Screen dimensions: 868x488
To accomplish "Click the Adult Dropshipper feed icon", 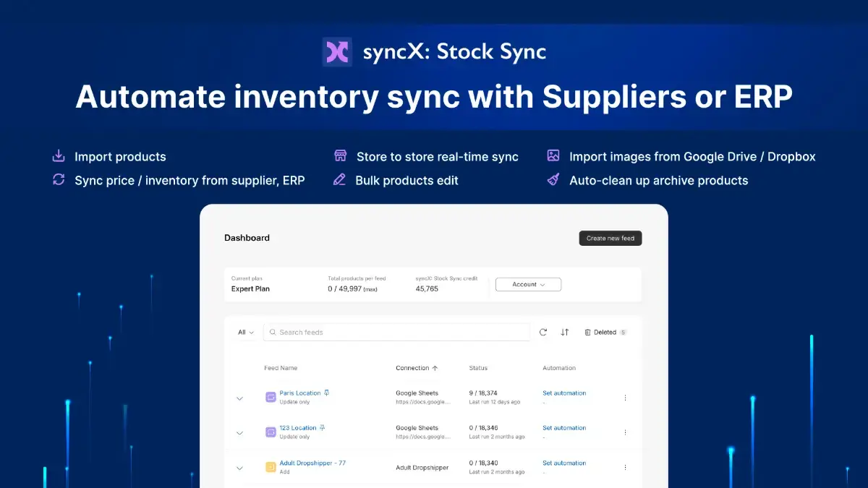I will tap(271, 467).
